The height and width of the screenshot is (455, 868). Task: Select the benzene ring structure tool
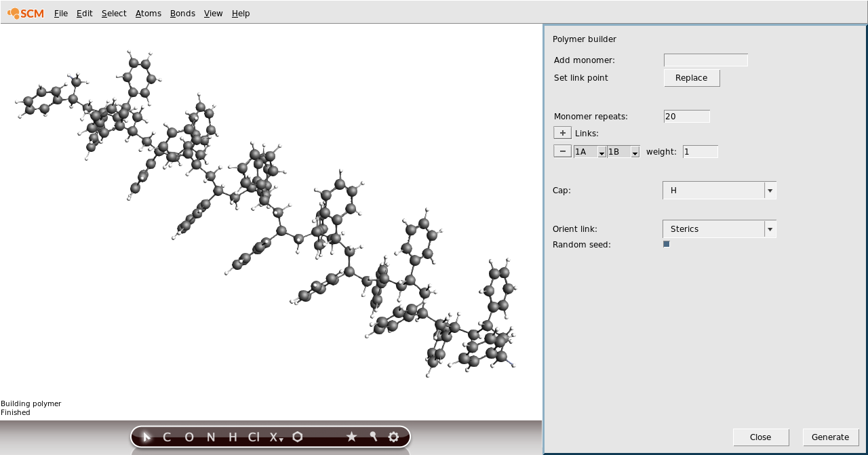(297, 437)
